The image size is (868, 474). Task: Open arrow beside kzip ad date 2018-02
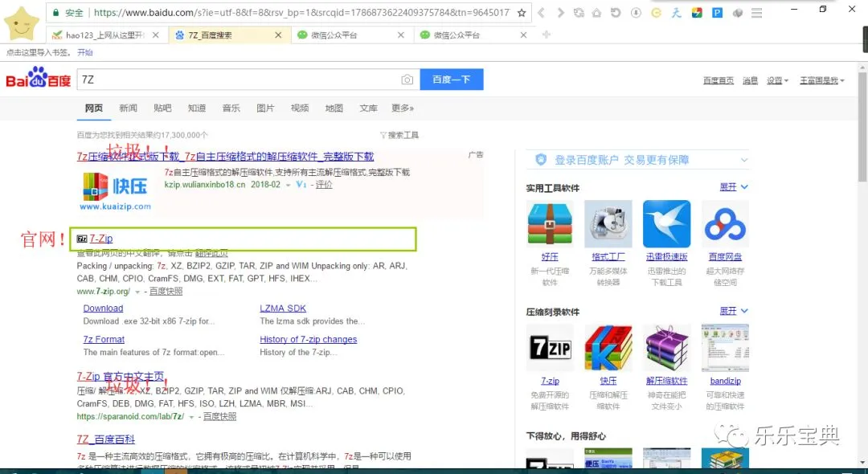[x=288, y=185]
